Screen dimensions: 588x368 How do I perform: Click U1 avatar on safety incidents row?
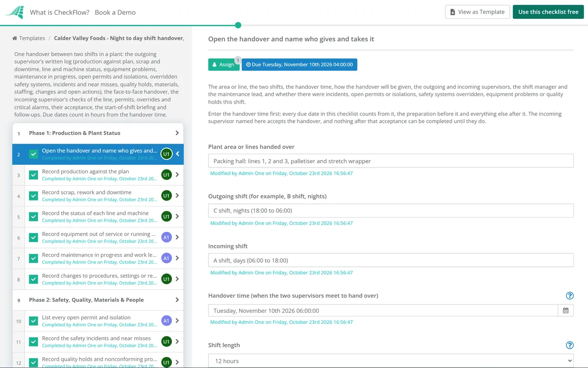166,341
